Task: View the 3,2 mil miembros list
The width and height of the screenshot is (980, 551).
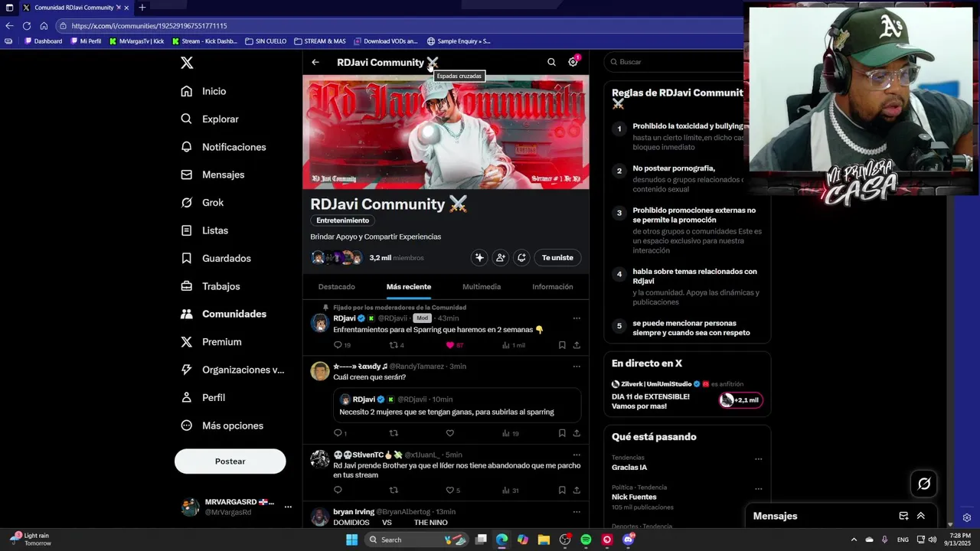Action: point(397,258)
